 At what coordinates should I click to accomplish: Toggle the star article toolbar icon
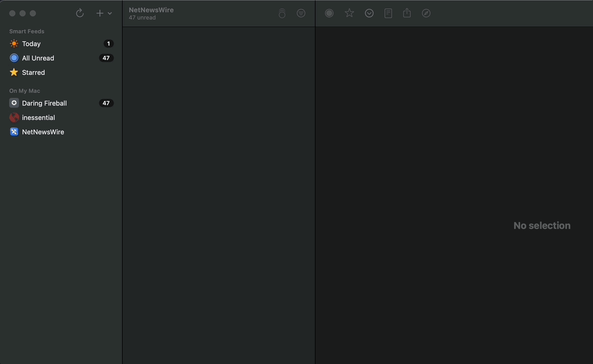(x=349, y=13)
